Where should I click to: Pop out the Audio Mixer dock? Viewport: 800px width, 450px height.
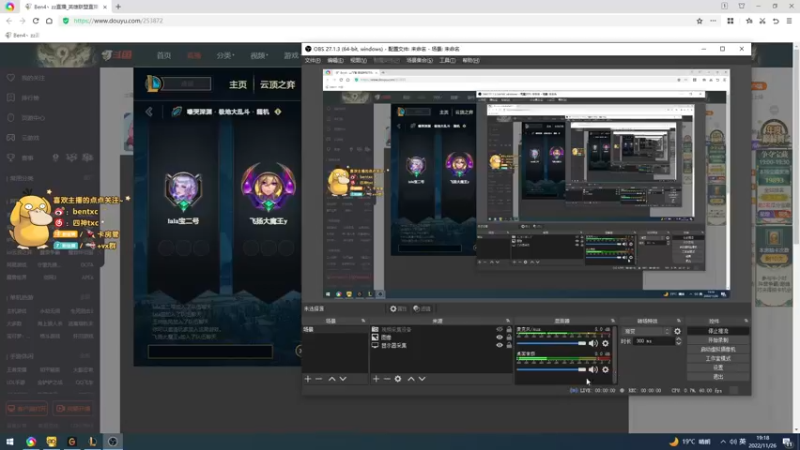[x=613, y=321]
